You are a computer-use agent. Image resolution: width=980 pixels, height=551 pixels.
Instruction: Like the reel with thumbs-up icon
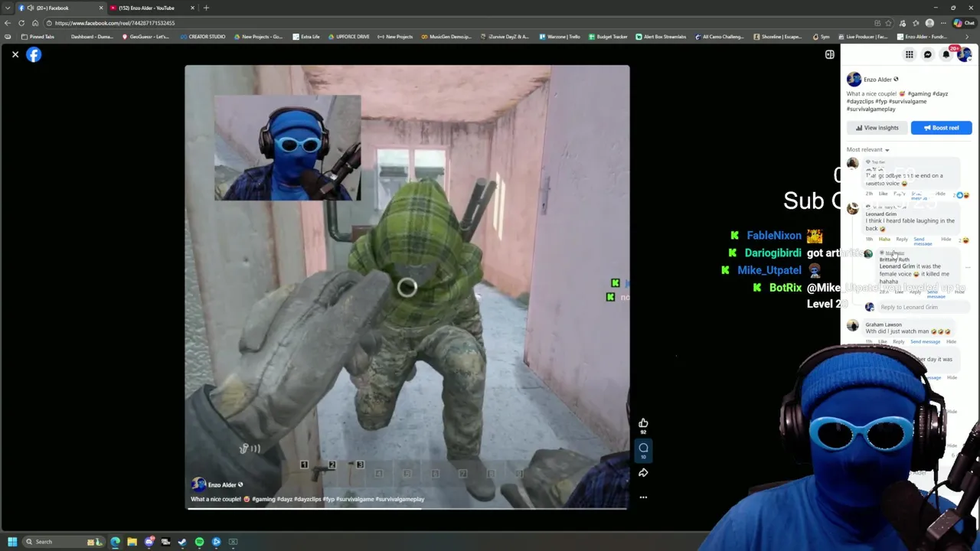pyautogui.click(x=643, y=423)
